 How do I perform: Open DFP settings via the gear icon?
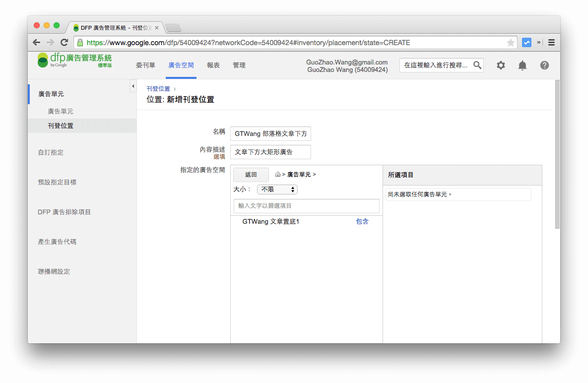501,65
